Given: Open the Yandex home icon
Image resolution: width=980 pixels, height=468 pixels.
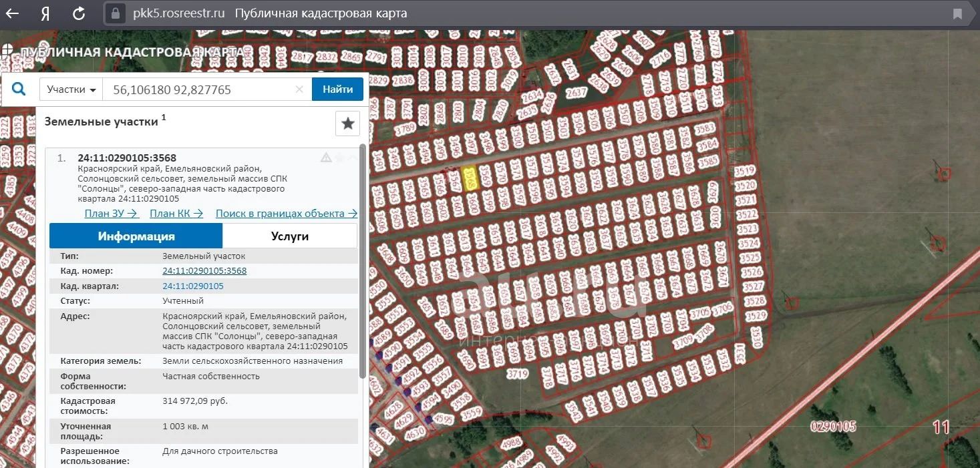Looking at the screenshot, I should tap(45, 13).
